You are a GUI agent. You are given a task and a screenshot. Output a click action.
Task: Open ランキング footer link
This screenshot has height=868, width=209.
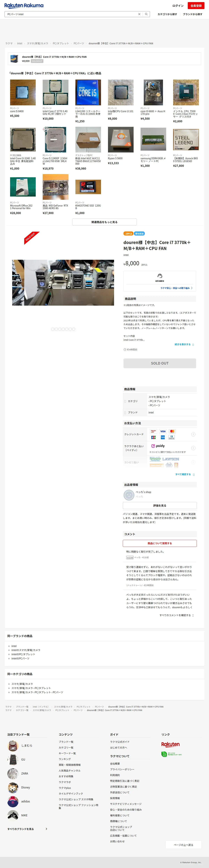[65, 759]
